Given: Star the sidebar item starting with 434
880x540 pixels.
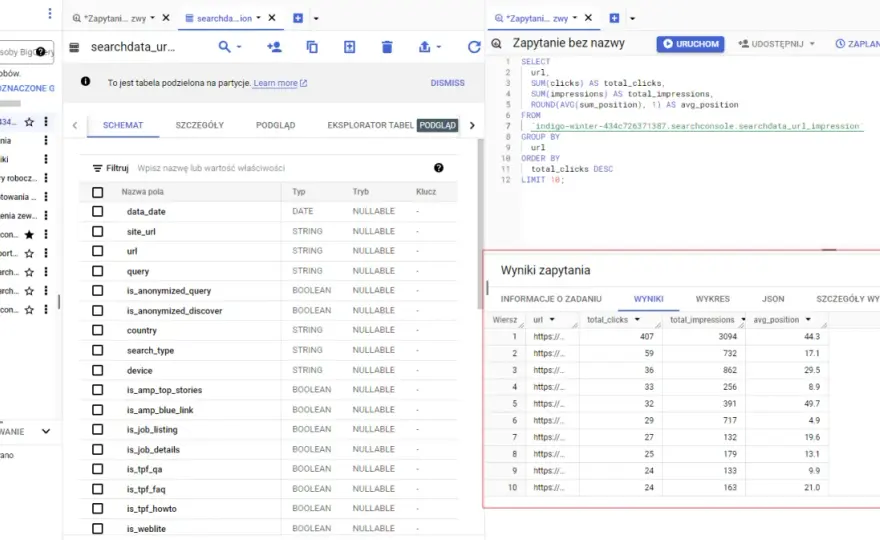Looking at the screenshot, I should pyautogui.click(x=29, y=122).
